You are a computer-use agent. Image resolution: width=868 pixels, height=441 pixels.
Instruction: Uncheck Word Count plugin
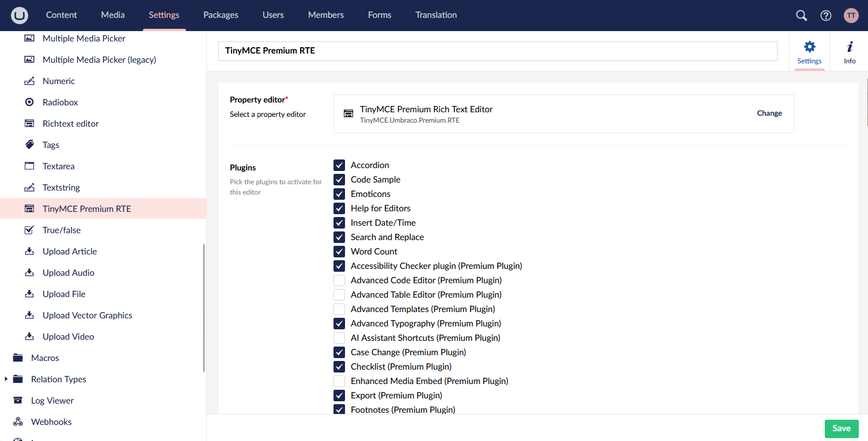339,252
